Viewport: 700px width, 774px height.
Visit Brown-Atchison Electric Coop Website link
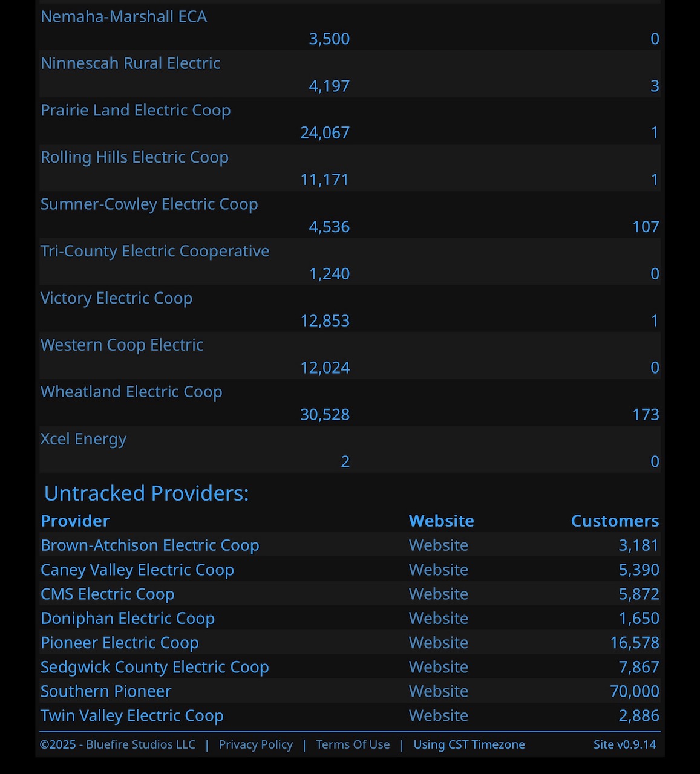click(439, 545)
